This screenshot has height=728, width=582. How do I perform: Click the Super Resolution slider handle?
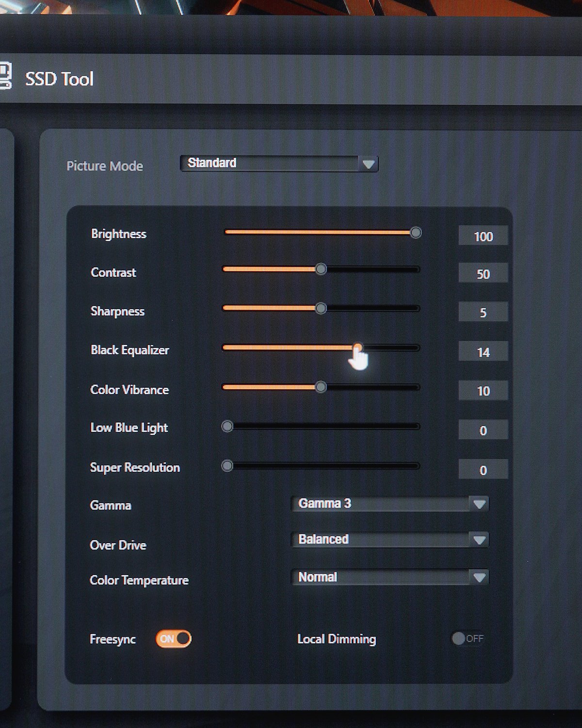pyautogui.click(x=227, y=466)
